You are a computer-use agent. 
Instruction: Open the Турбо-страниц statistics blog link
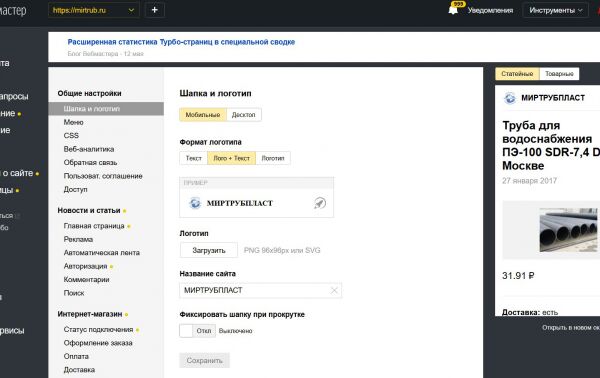click(181, 42)
